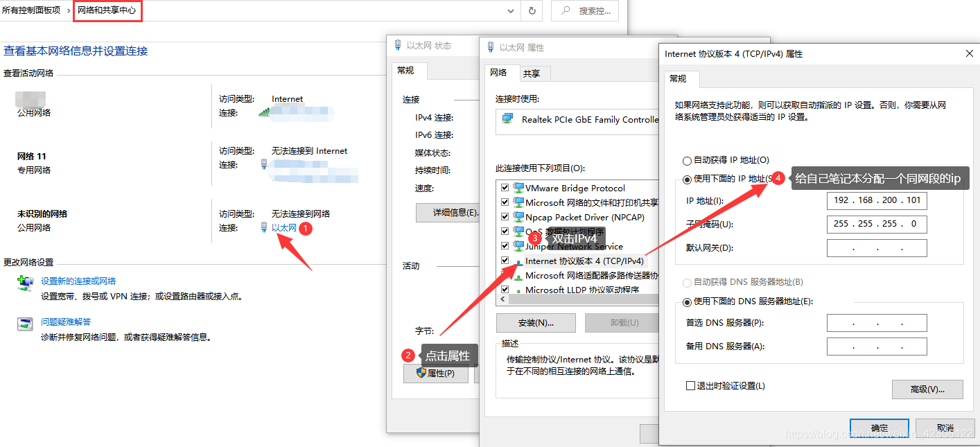This screenshot has width=980, height=447.
Task: Toggle the Npcap Packet Driver checkbox
Action: coord(505,217)
